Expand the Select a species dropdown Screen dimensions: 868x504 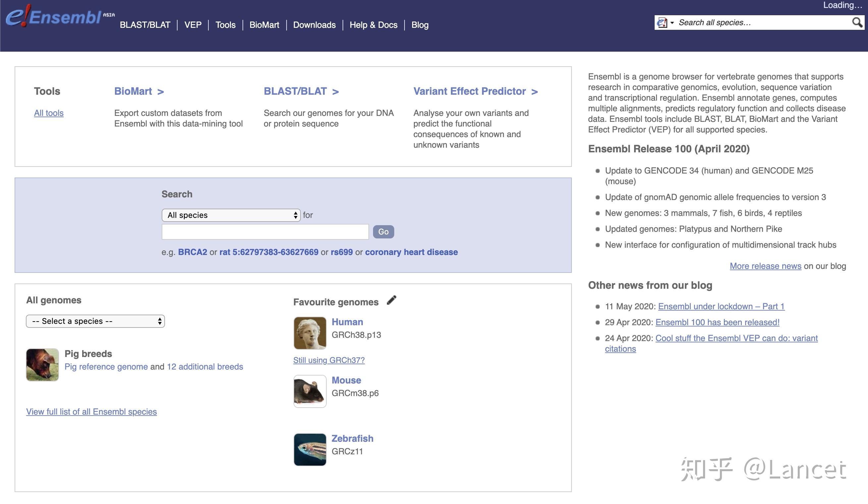point(95,321)
